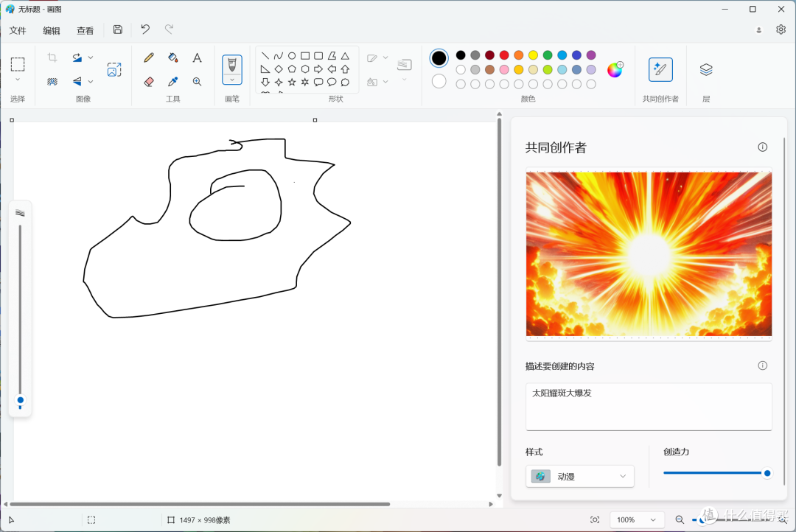Choose the triangle shape

(x=345, y=56)
